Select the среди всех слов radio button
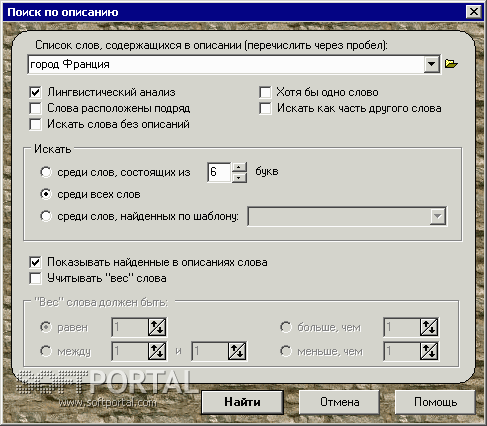Image resolution: width=487 pixels, height=426 pixels. [x=46, y=194]
